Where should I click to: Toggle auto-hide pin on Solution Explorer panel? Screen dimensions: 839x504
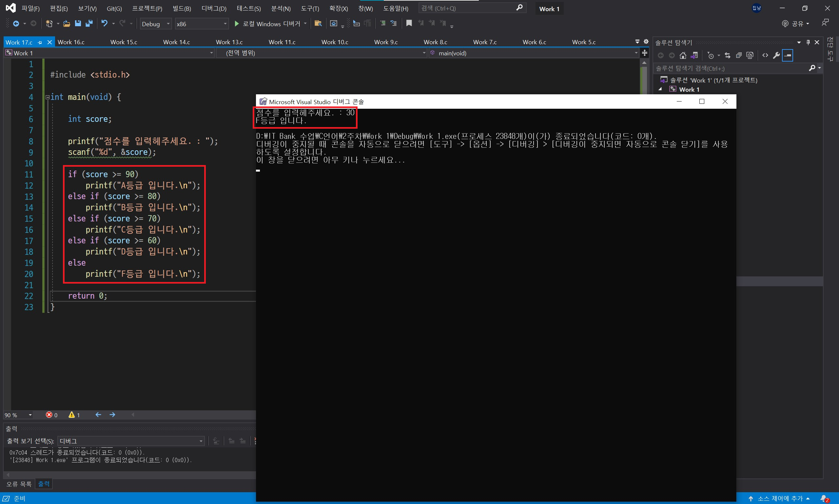click(x=808, y=42)
